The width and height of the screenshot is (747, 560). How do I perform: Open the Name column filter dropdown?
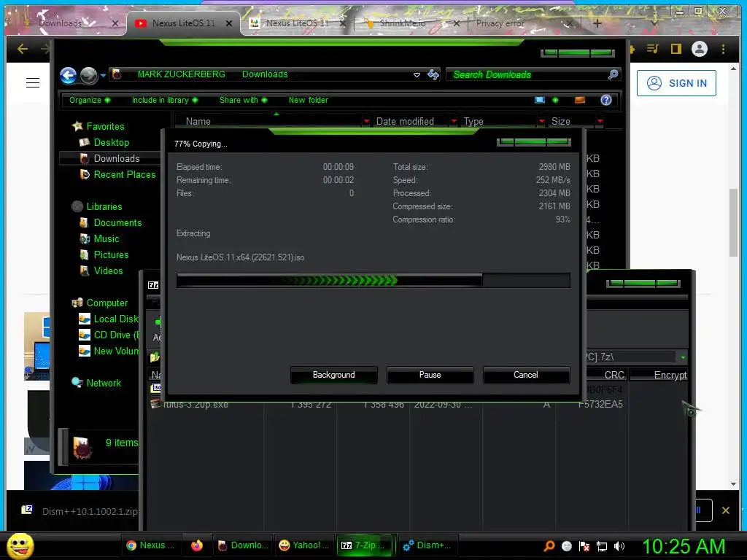coord(366,121)
